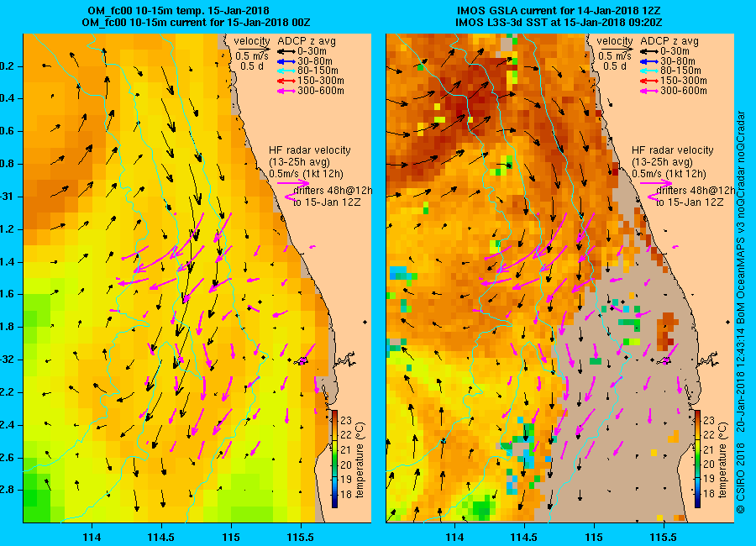Click black 0-30m ADCP arrow in left legend
756x546 pixels.
[x=286, y=51]
